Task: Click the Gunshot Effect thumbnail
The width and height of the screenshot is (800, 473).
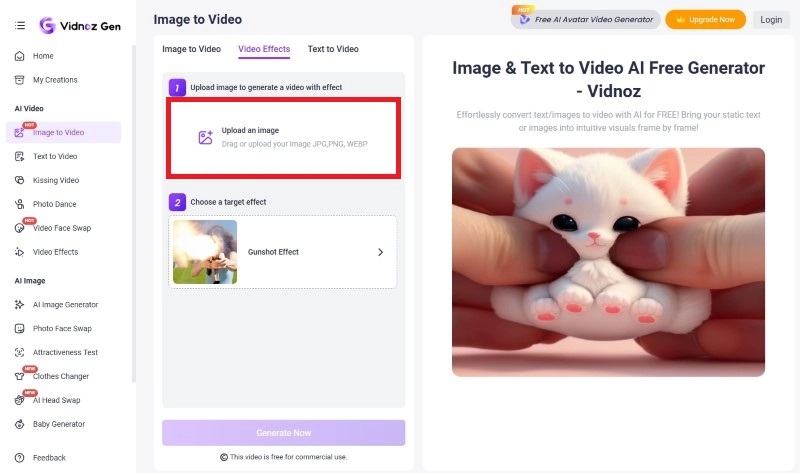Action: pyautogui.click(x=205, y=252)
